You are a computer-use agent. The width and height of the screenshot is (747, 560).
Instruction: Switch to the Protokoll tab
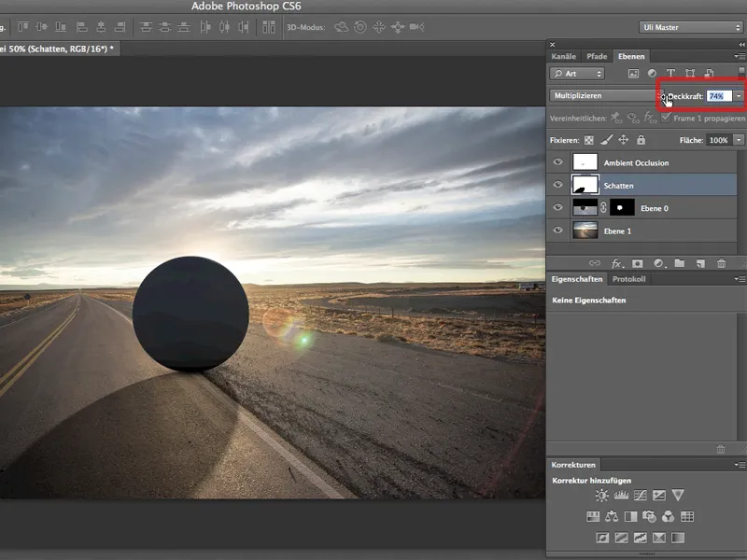pos(628,279)
